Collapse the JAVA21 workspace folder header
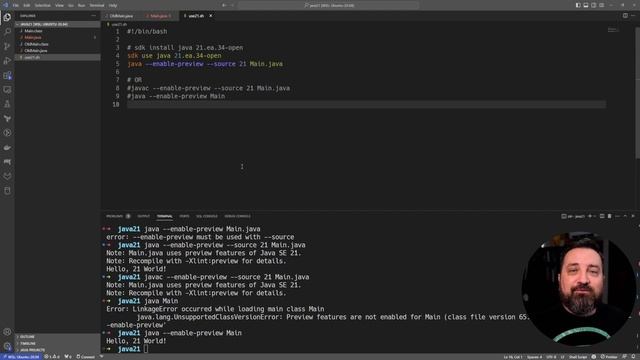640x360 pixels. [58, 24]
